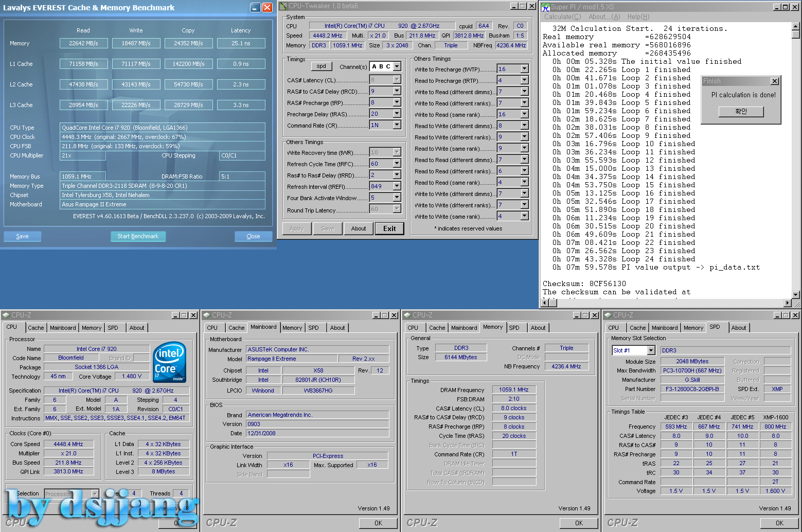Open the Precharge Delay (tRAS) dropdown
The height and width of the screenshot is (532, 802).
tap(397, 114)
